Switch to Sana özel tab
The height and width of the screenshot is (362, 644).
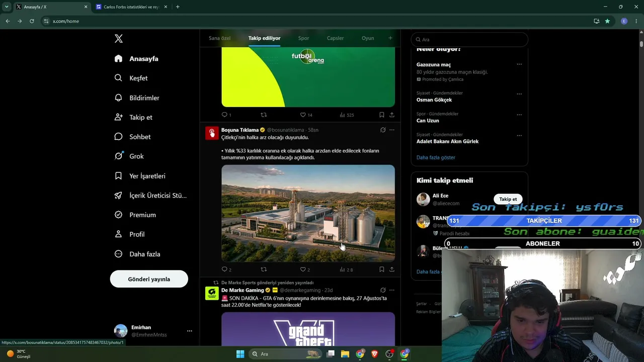[219, 38]
